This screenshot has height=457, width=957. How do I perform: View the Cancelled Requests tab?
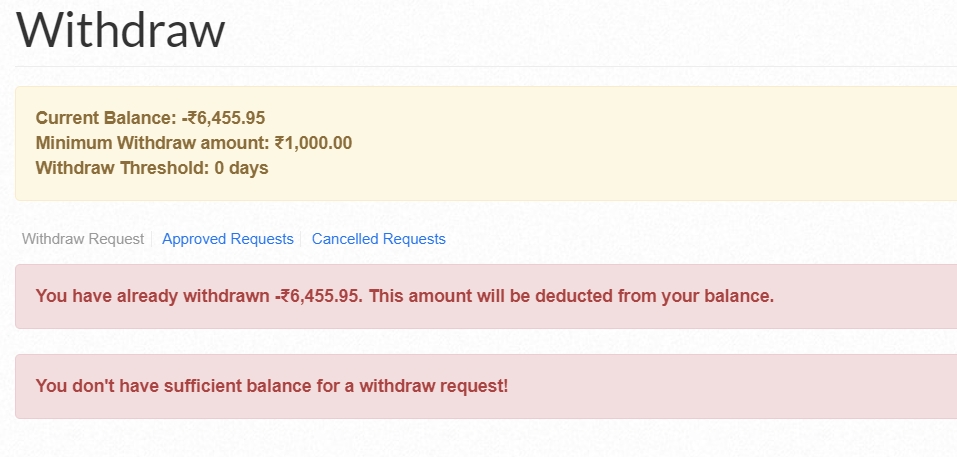(378, 239)
